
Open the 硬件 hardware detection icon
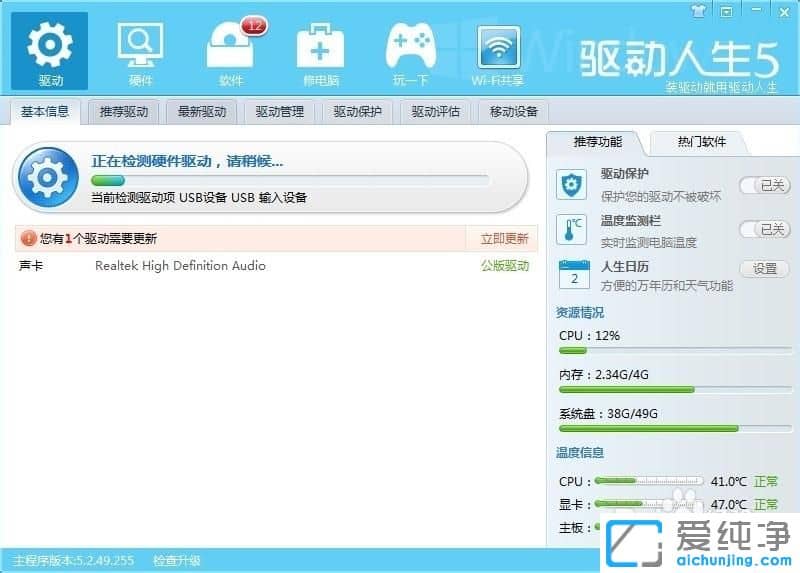pos(140,50)
